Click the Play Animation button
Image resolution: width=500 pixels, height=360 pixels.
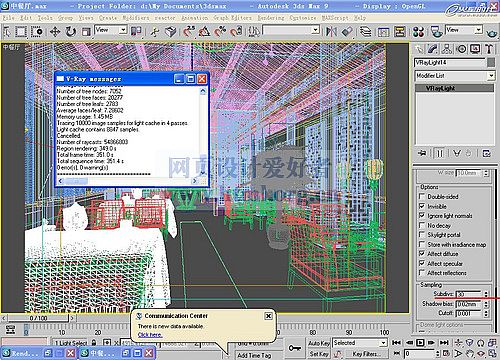click(x=420, y=342)
